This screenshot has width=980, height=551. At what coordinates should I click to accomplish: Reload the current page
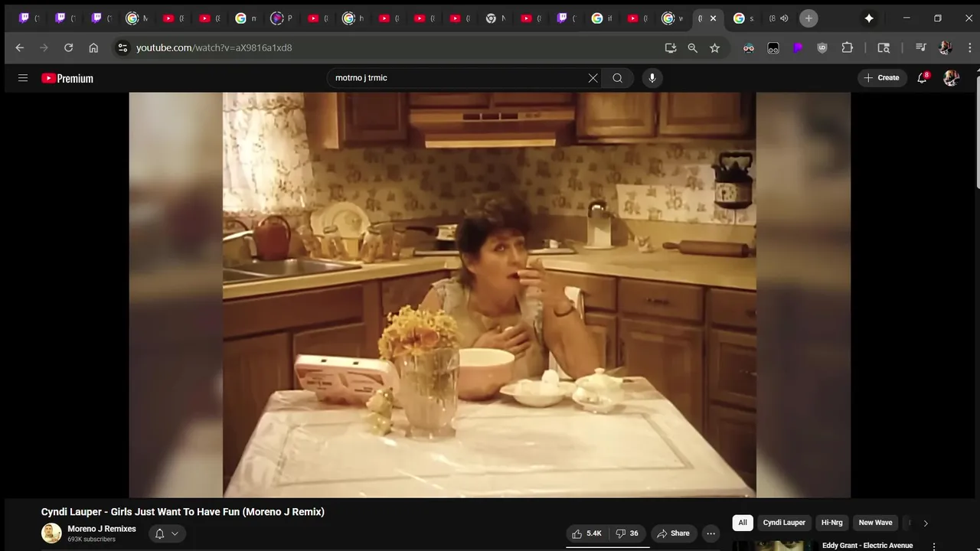[x=68, y=47]
